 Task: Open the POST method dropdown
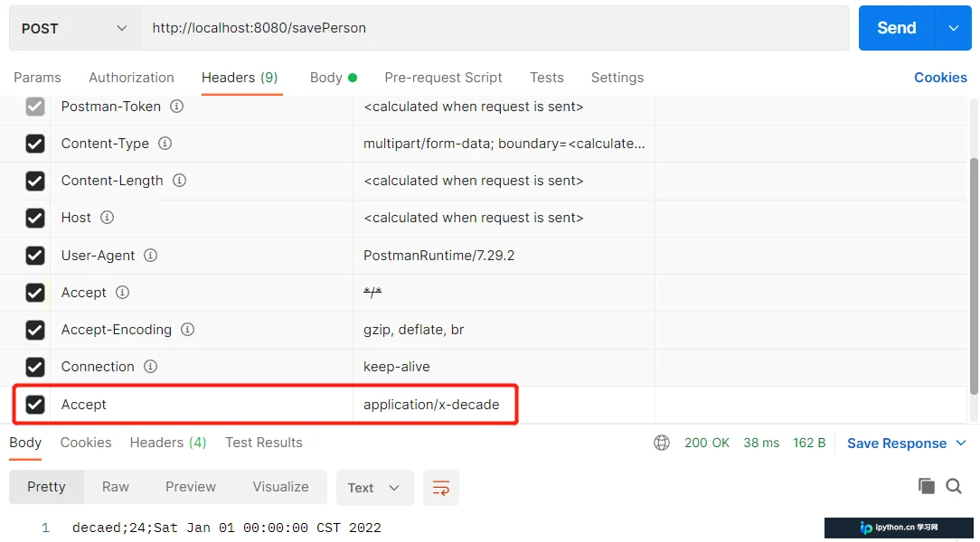tap(74, 28)
